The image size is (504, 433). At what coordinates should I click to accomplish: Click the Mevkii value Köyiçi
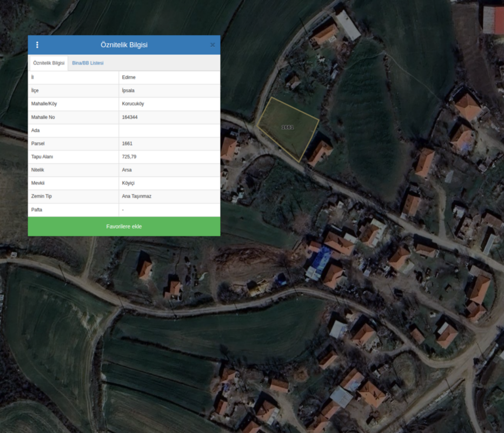point(128,183)
